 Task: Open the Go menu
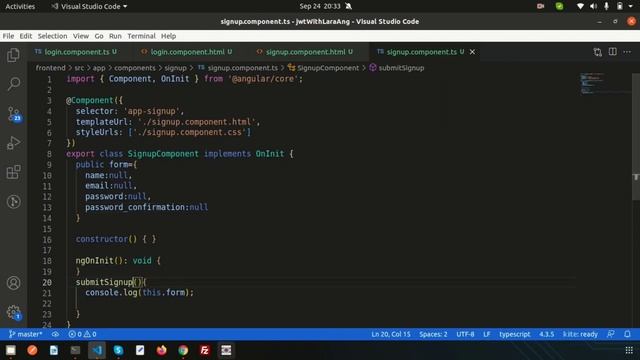99,36
